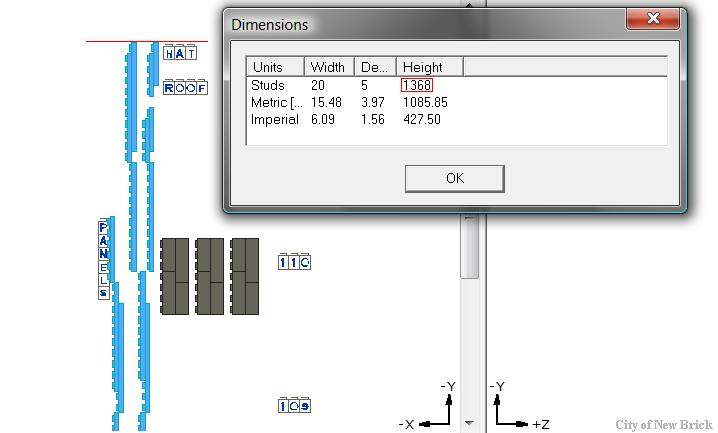Click the -X -Y axis indicator
The width and height of the screenshot is (718, 433).
427,405
